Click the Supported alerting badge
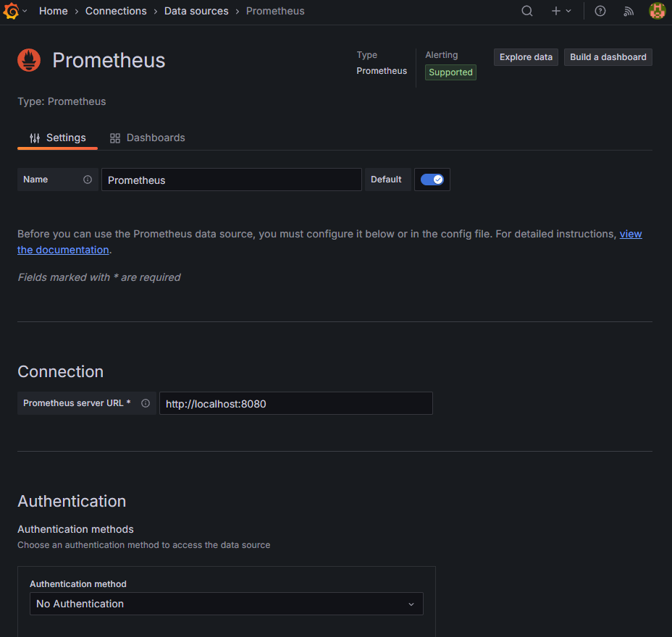 [450, 72]
